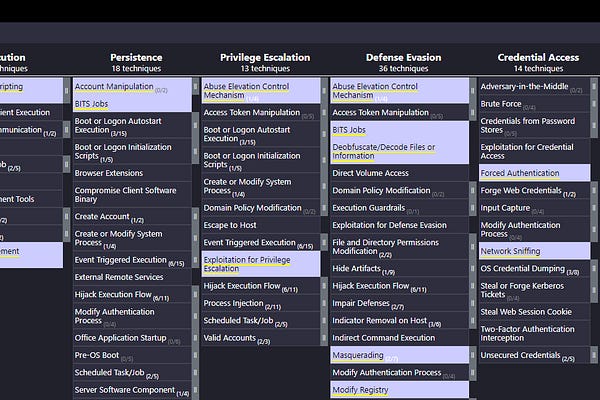Expand Account Manipulation sub-techniques handle
Viewport: 600px width, 400px height.
tap(196, 87)
